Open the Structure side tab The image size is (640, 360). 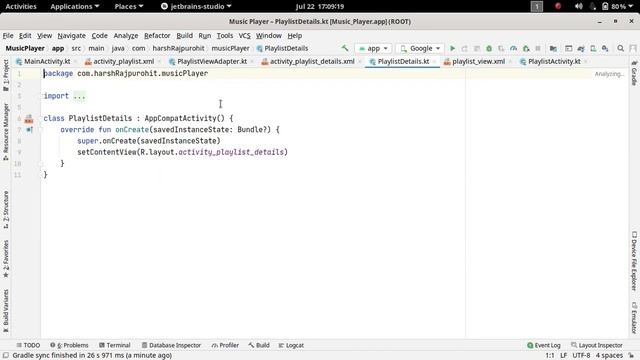tap(6, 210)
